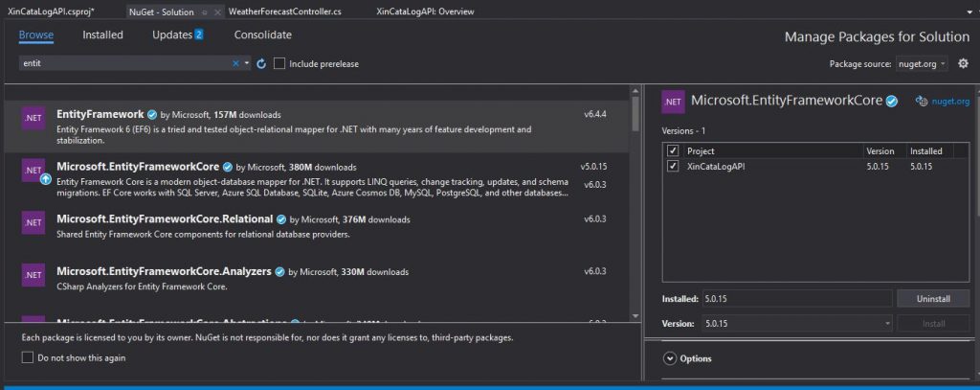Click the Uninstall button

[x=933, y=299]
